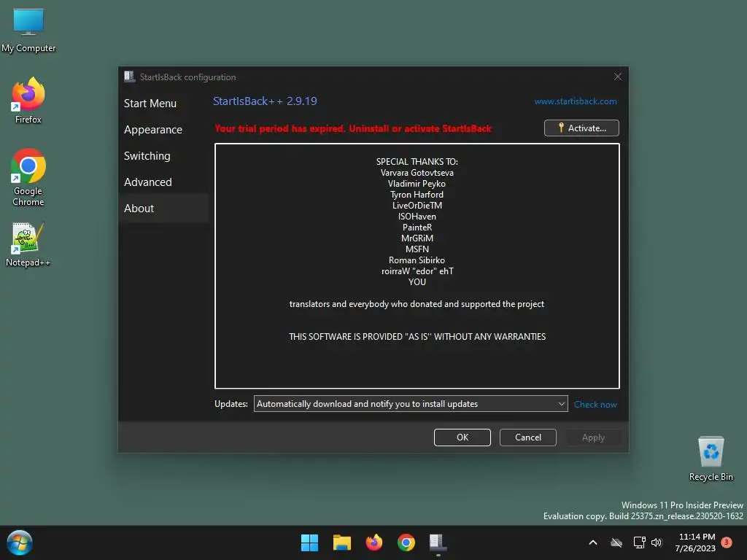
Task: Click "Vladimir Peyko" in credits
Action: (x=417, y=183)
